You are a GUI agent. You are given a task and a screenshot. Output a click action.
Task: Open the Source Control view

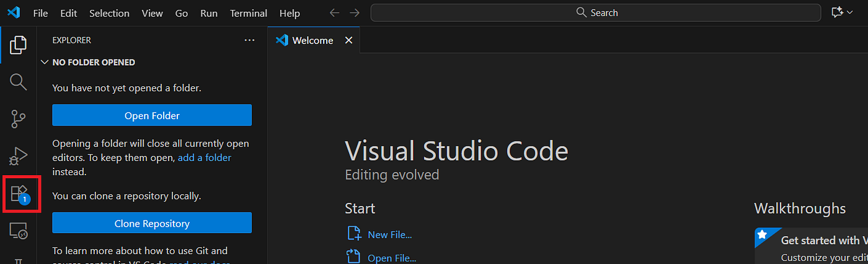[19, 119]
